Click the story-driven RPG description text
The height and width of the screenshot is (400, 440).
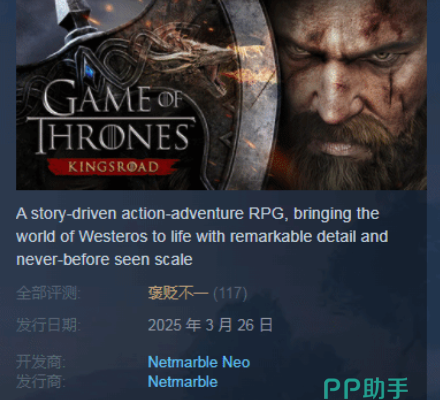[x=202, y=237]
